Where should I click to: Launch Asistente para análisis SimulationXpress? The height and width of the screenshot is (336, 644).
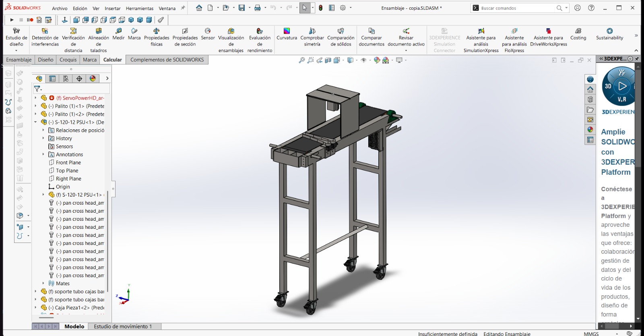point(481,40)
